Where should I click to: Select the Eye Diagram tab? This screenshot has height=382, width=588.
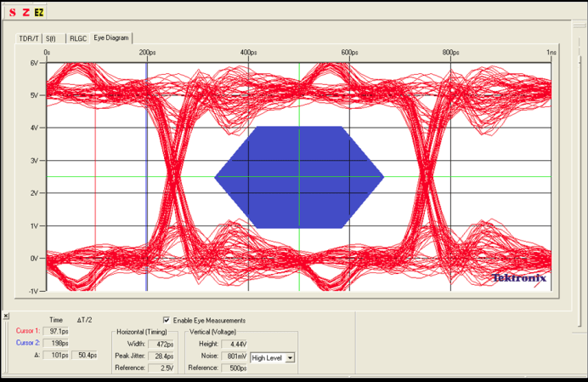tap(111, 38)
